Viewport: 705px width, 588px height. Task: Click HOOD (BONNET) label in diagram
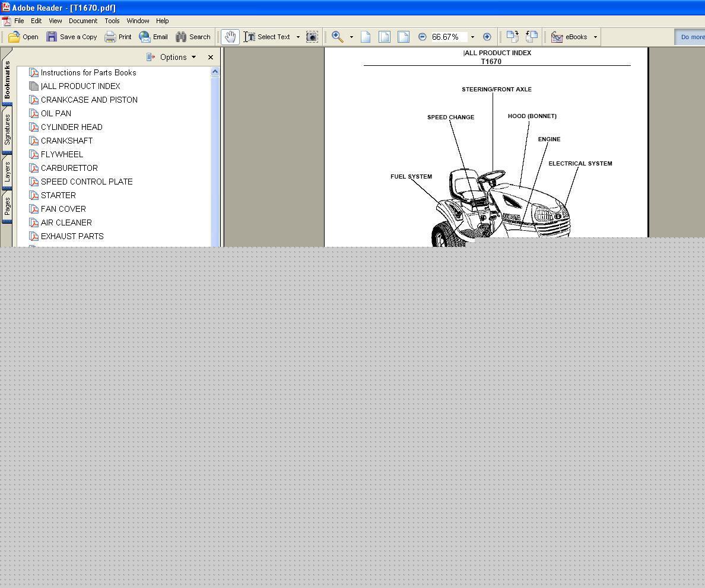coord(532,116)
